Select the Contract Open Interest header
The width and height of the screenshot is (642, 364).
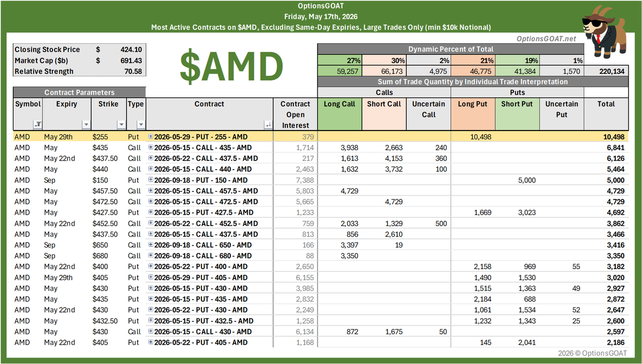(x=295, y=114)
